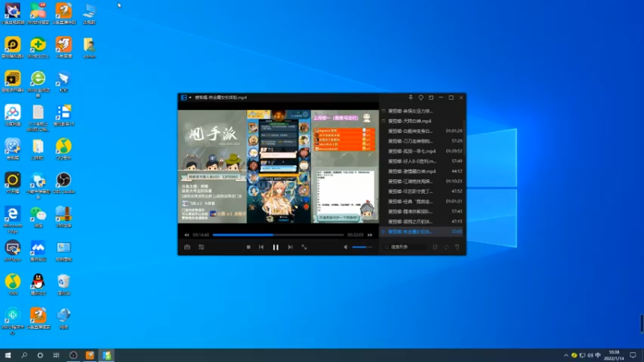Image resolution: width=644 pixels, height=362 pixels.
Task: Mute the player with the speaker icon
Action: click(345, 247)
